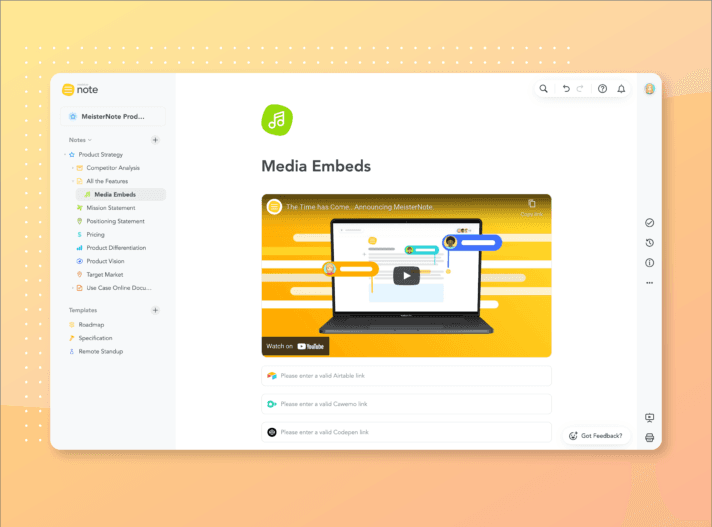Click the green music note page icon
The image size is (712, 527).
point(277,119)
